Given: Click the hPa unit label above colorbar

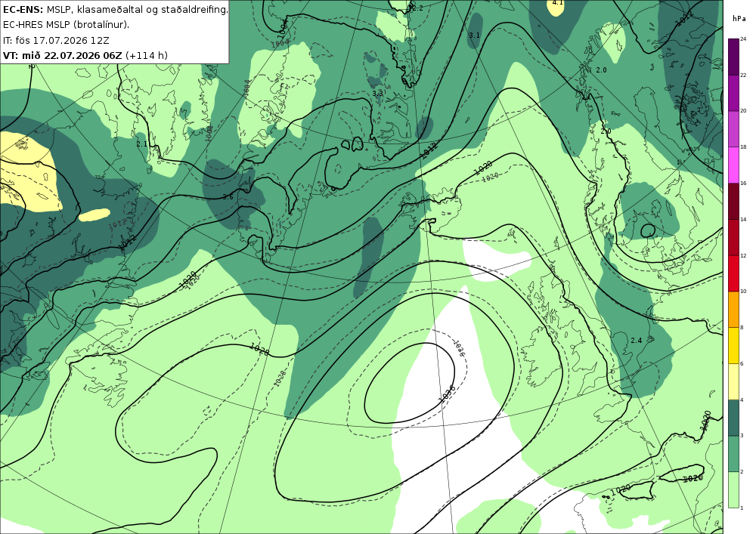Looking at the screenshot, I should pyautogui.click(x=739, y=19).
